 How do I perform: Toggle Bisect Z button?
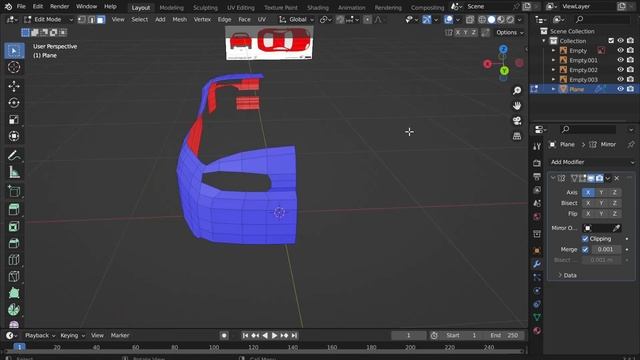[615, 203]
